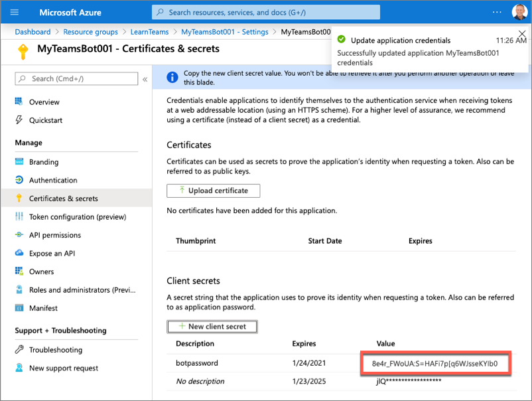Click the Authentication arrow icon
Viewport: 532px width, 401px height.
click(x=19, y=180)
